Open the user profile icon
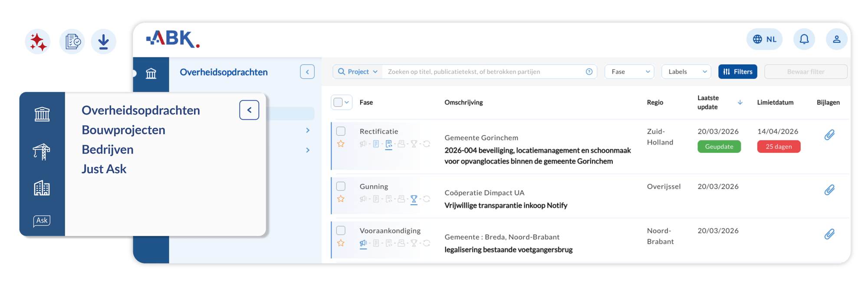 coord(836,39)
